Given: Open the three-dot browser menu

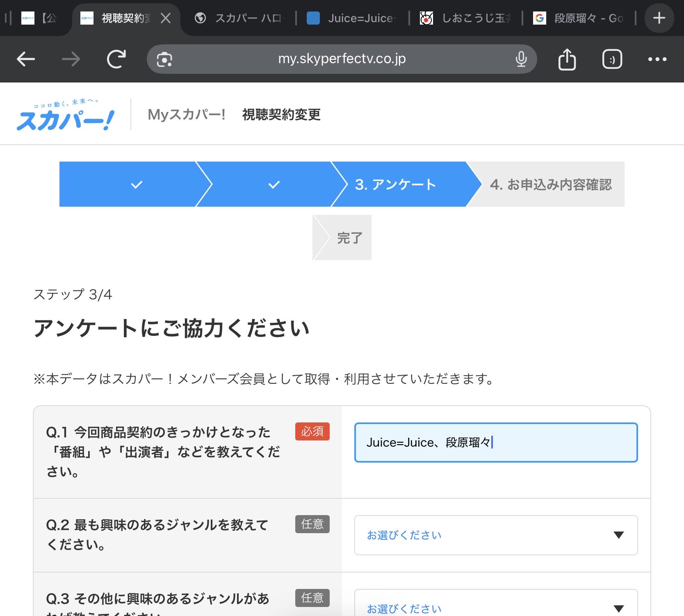Looking at the screenshot, I should pyautogui.click(x=657, y=59).
